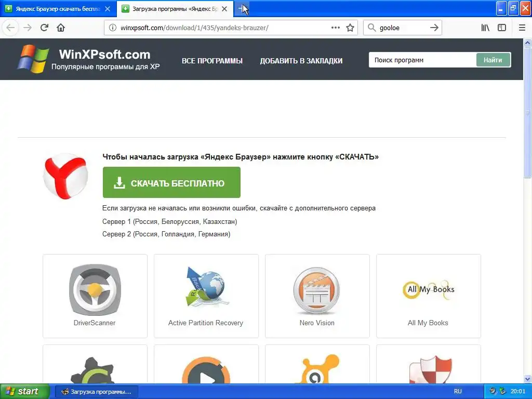Open the Windows start button
The image size is (532, 399).
pos(24,392)
